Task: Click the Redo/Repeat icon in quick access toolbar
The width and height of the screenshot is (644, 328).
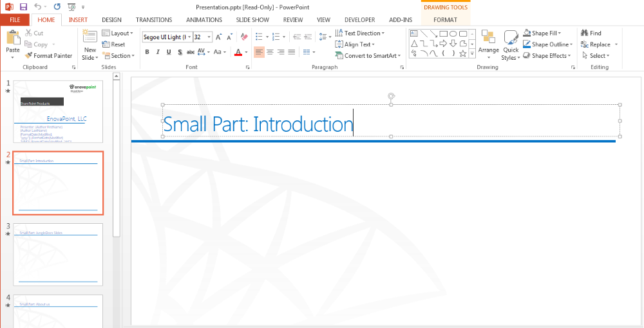Action: 57,7
